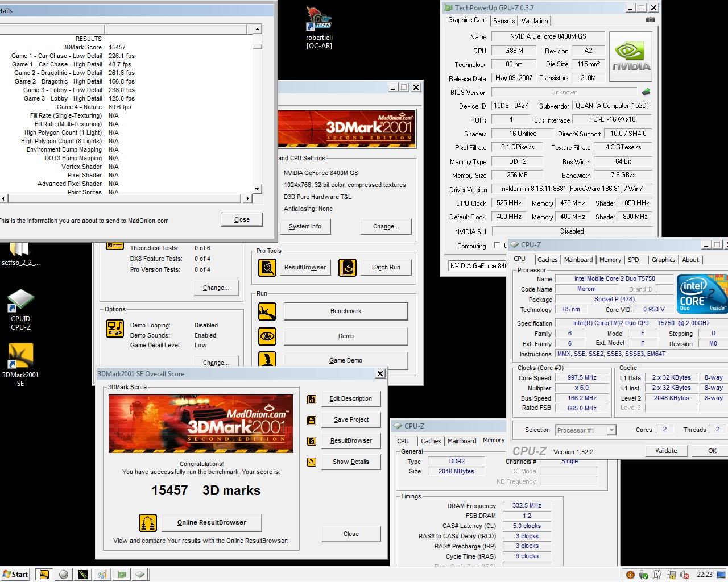Click the orange gear tray icon
The width and height of the screenshot is (728, 582).
tap(630, 575)
